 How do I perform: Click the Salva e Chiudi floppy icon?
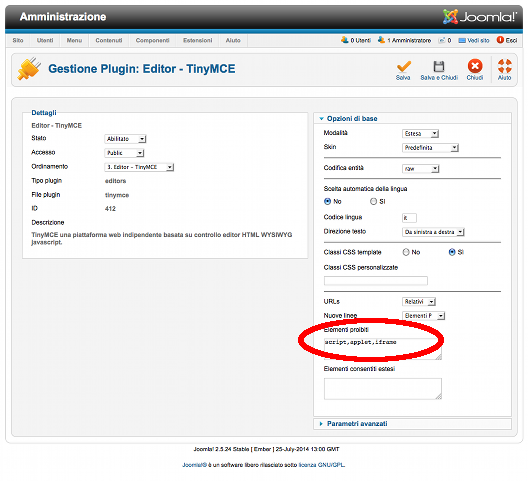pyautogui.click(x=438, y=66)
